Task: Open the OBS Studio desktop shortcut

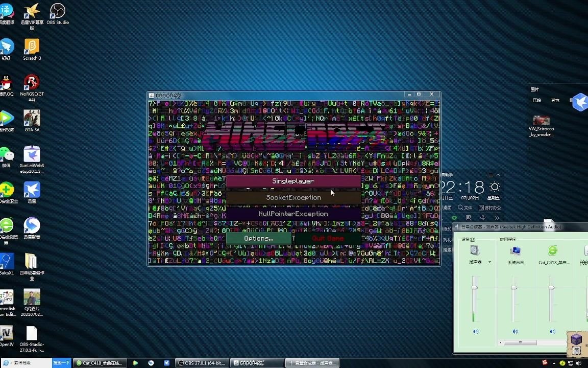Action: [57, 14]
